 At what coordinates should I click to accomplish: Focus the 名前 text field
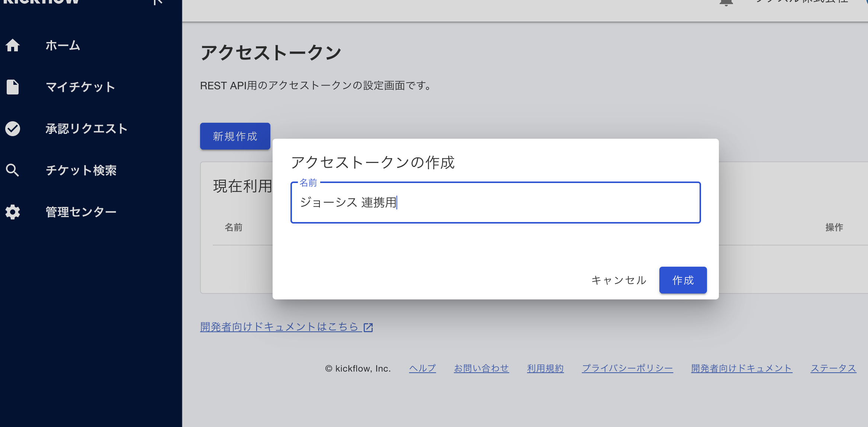click(x=495, y=203)
